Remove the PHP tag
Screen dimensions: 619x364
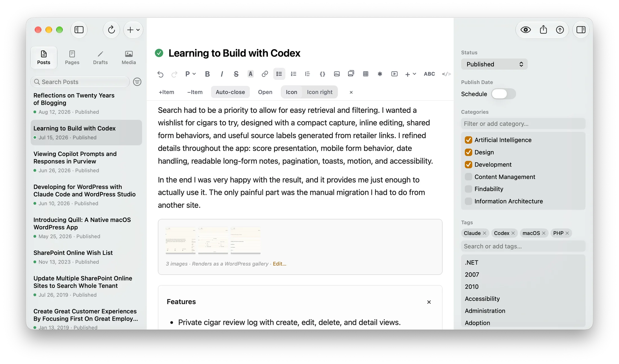click(567, 233)
